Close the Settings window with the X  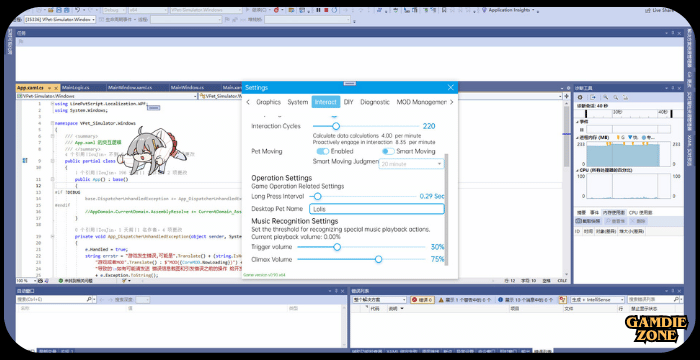click(x=450, y=88)
